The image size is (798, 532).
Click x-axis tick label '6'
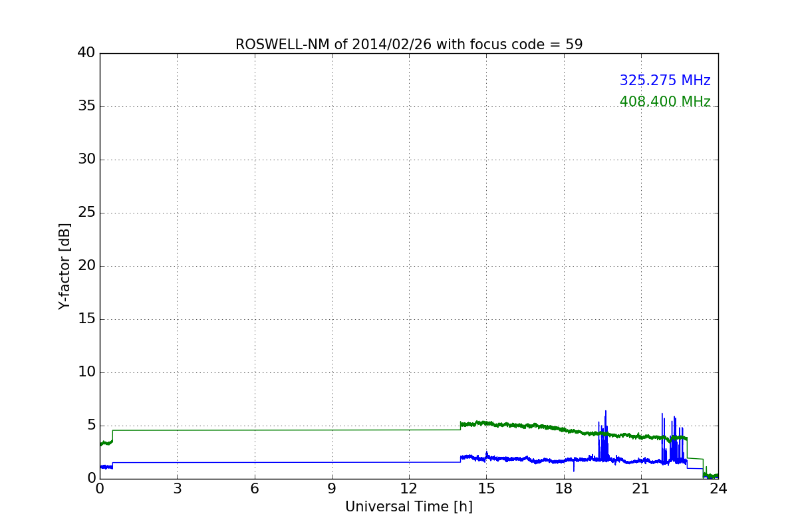click(255, 489)
